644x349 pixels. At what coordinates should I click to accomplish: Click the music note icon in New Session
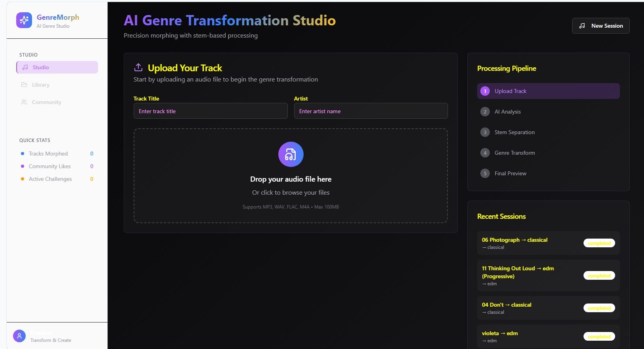[582, 26]
